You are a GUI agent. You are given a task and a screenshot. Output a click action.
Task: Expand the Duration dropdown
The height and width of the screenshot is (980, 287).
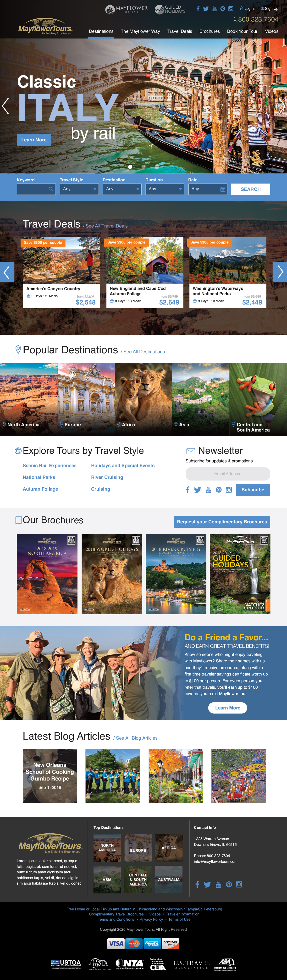click(165, 189)
